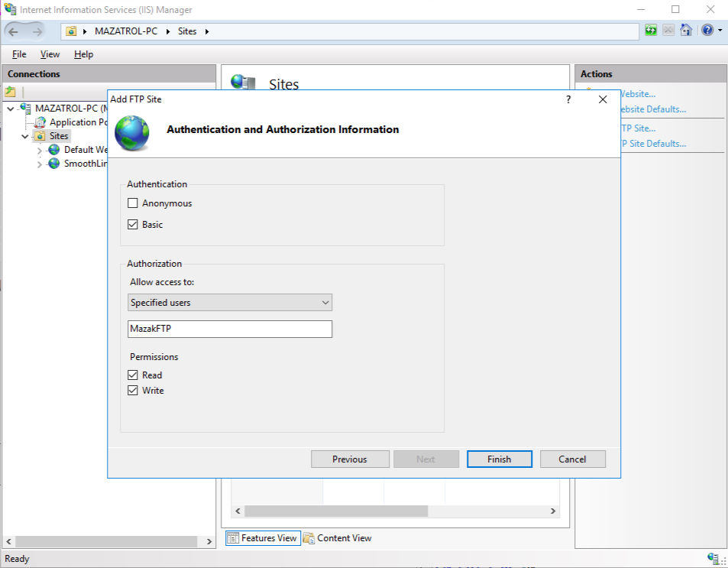Switch to Content View tab

338,538
